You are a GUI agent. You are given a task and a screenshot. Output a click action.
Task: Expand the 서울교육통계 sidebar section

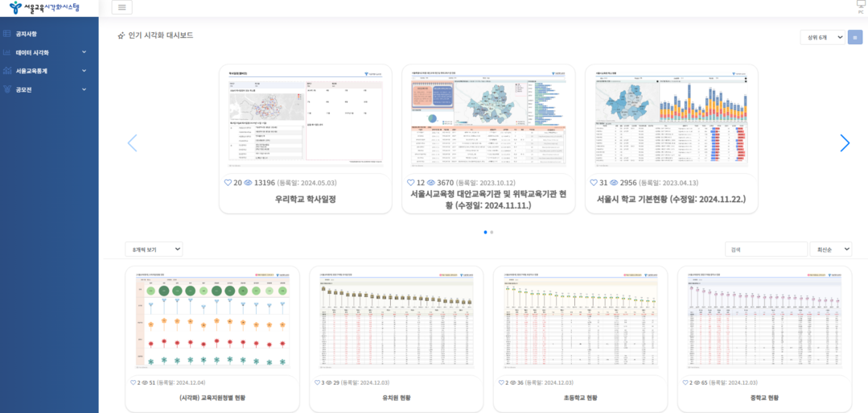(48, 71)
